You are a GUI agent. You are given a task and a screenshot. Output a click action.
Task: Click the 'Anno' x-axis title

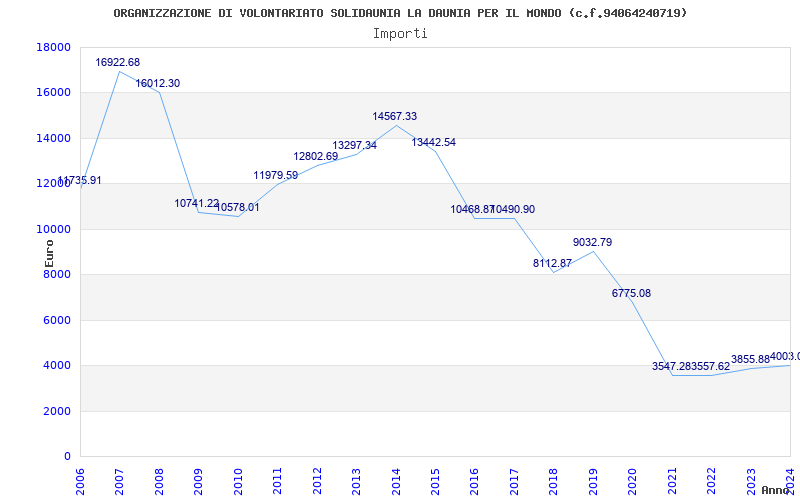pyautogui.click(x=776, y=490)
